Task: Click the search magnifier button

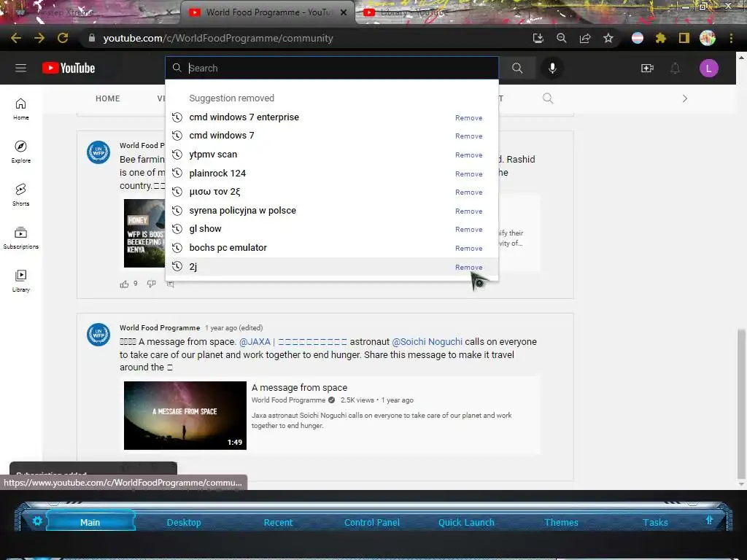Action: 517,68
